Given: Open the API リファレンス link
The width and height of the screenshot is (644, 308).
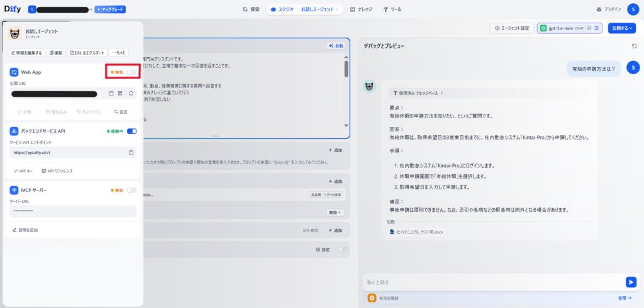Looking at the screenshot, I should (57, 171).
